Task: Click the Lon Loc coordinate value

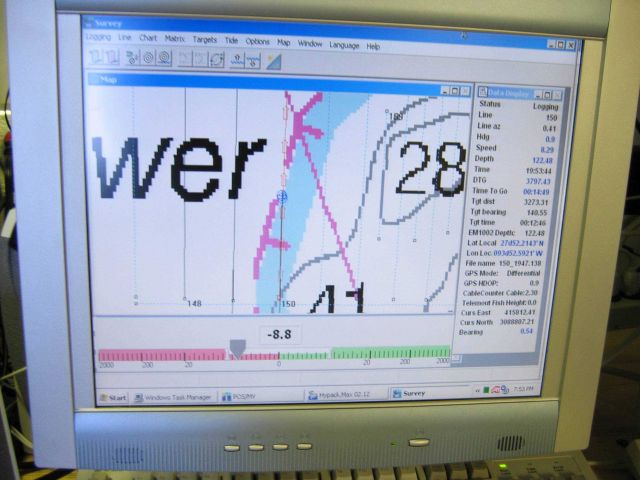Action: (518, 253)
